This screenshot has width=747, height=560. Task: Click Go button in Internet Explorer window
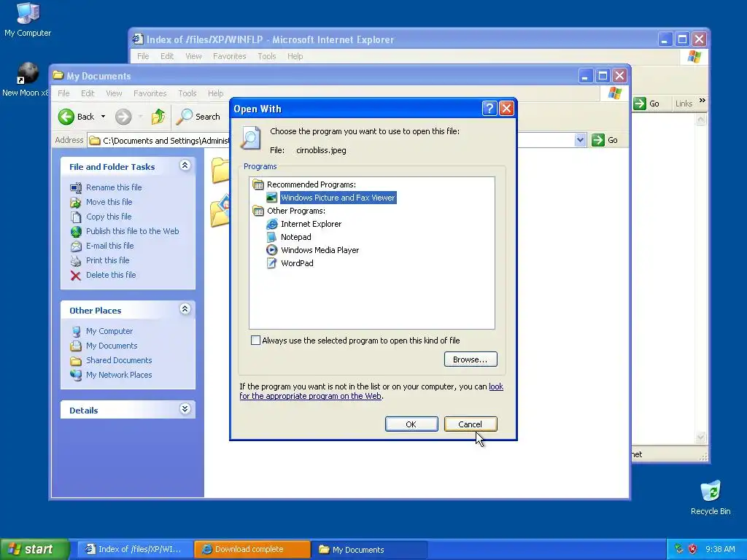647,104
